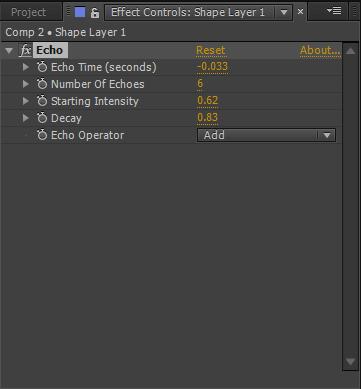
Task: Click the blue layer color label square
Action: pos(80,12)
